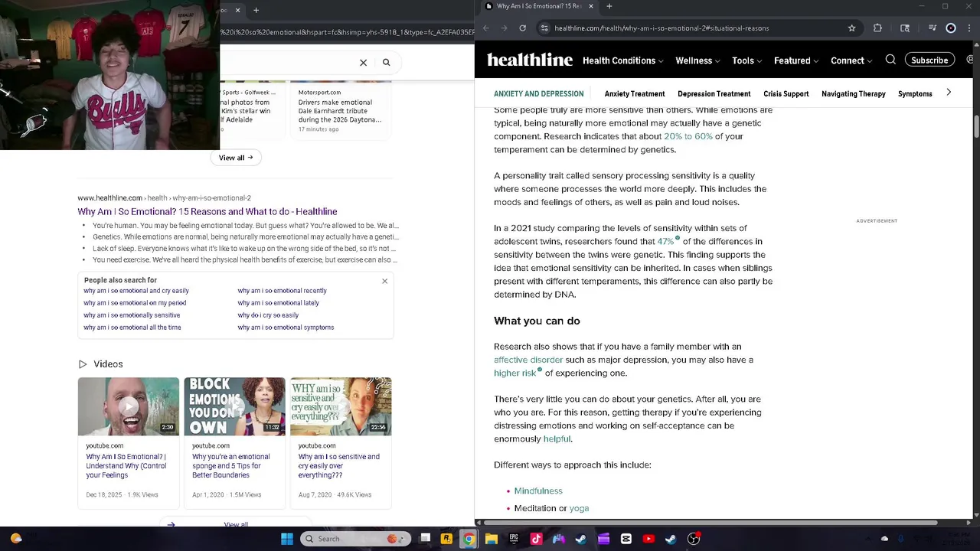Switch to Chrome in the taskbar

click(x=469, y=539)
